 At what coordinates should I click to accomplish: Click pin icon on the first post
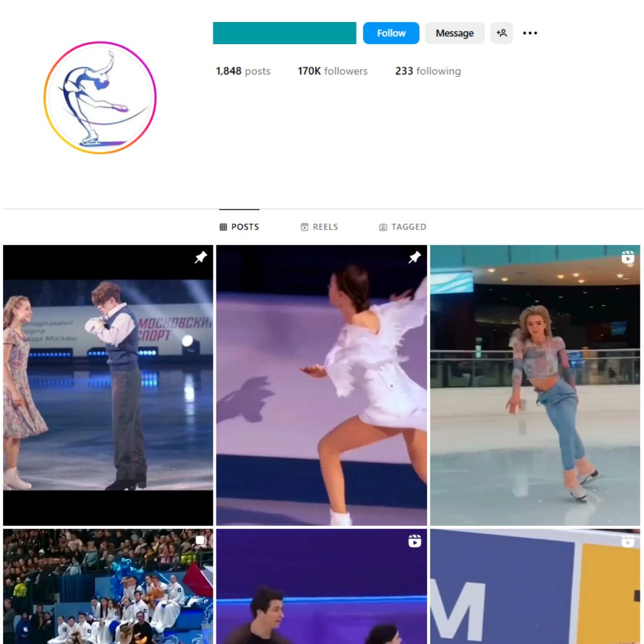coord(200,258)
